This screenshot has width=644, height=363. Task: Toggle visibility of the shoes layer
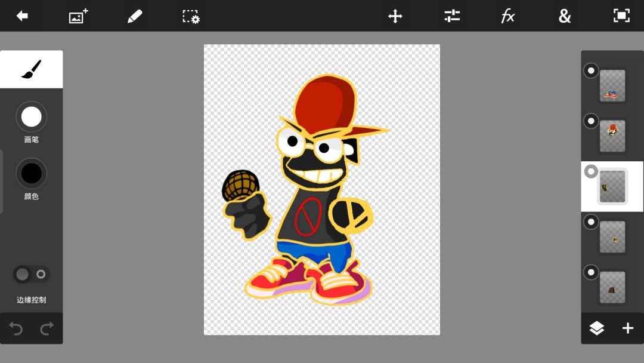coord(591,70)
